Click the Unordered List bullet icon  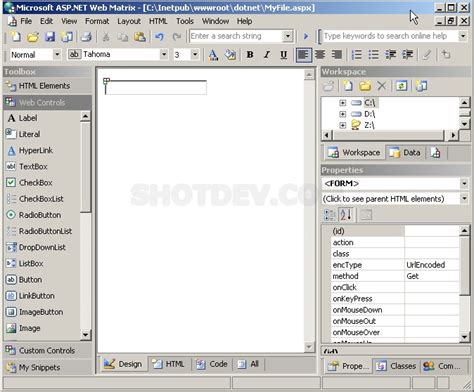[373, 55]
